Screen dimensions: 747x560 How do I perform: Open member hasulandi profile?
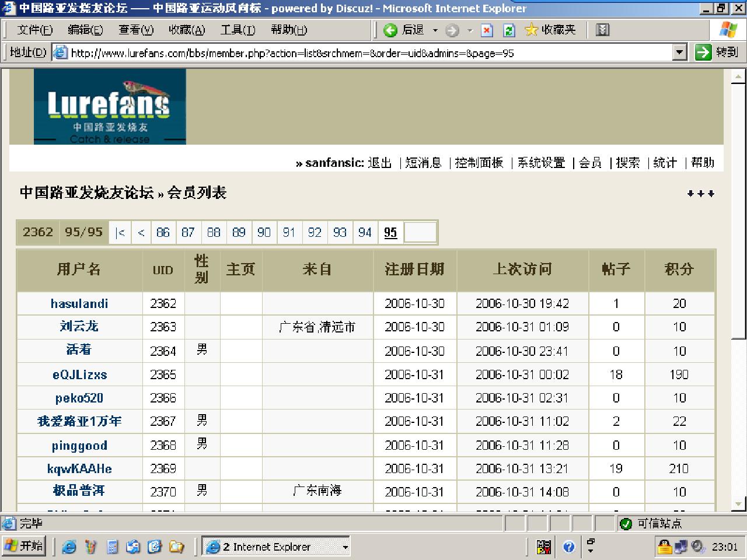pyautogui.click(x=79, y=303)
